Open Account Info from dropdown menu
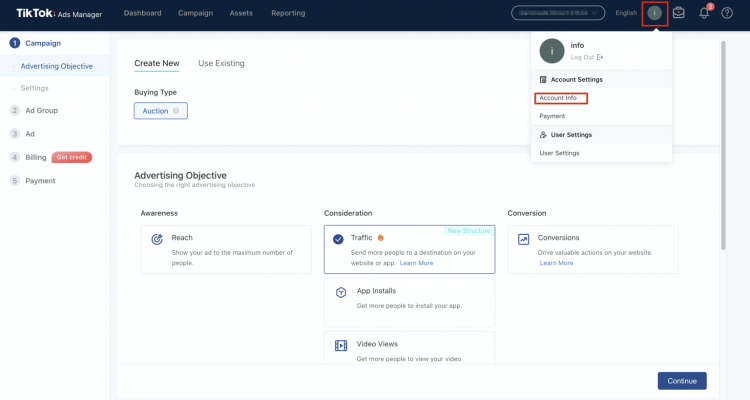750x400 pixels. click(x=558, y=98)
